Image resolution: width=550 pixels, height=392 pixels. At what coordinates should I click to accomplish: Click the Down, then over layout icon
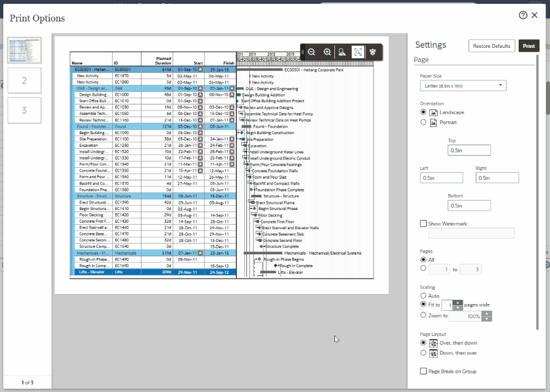[x=433, y=353]
